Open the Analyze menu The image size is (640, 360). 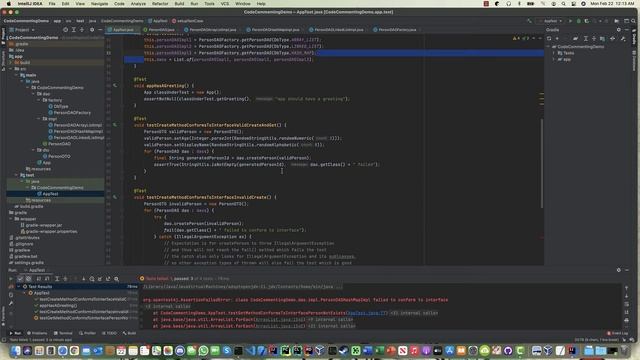pyautogui.click(x=138, y=4)
